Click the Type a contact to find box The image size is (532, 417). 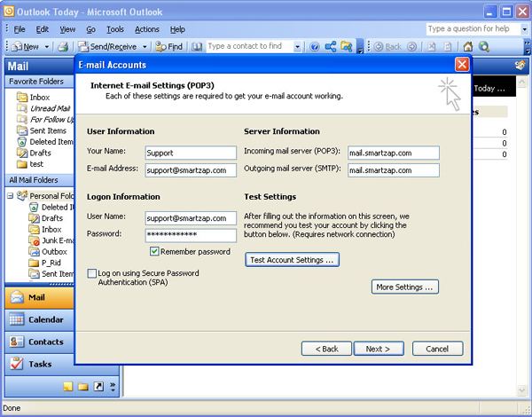click(x=250, y=46)
